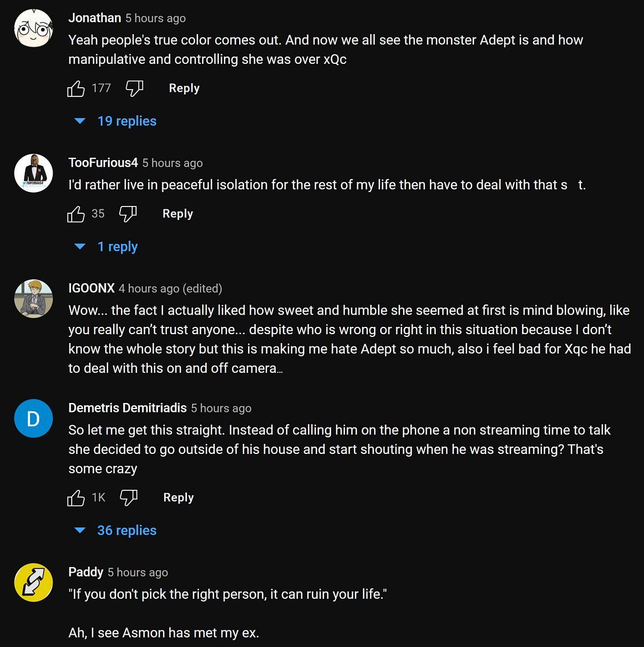The width and height of the screenshot is (644, 647).
Task: Thumbs down TooFurious4's comment
Action: [128, 214]
